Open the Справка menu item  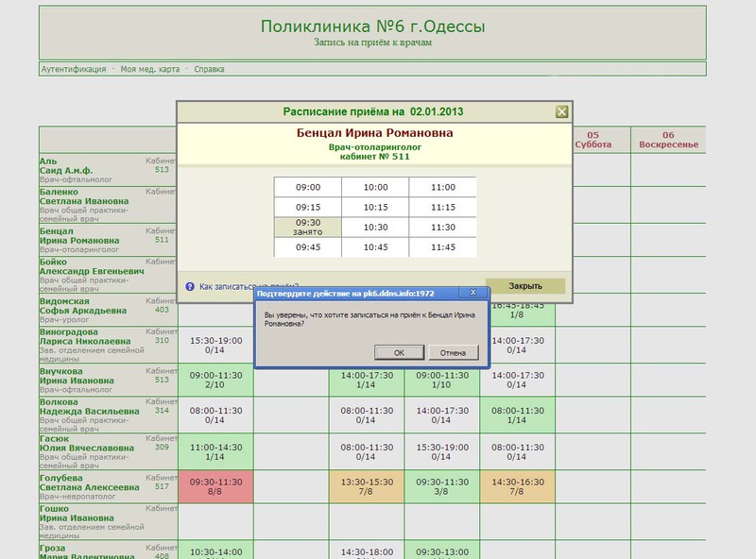[209, 69]
